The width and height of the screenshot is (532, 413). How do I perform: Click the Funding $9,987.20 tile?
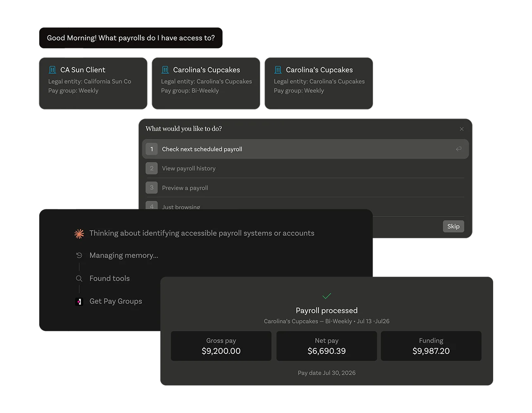(431, 346)
